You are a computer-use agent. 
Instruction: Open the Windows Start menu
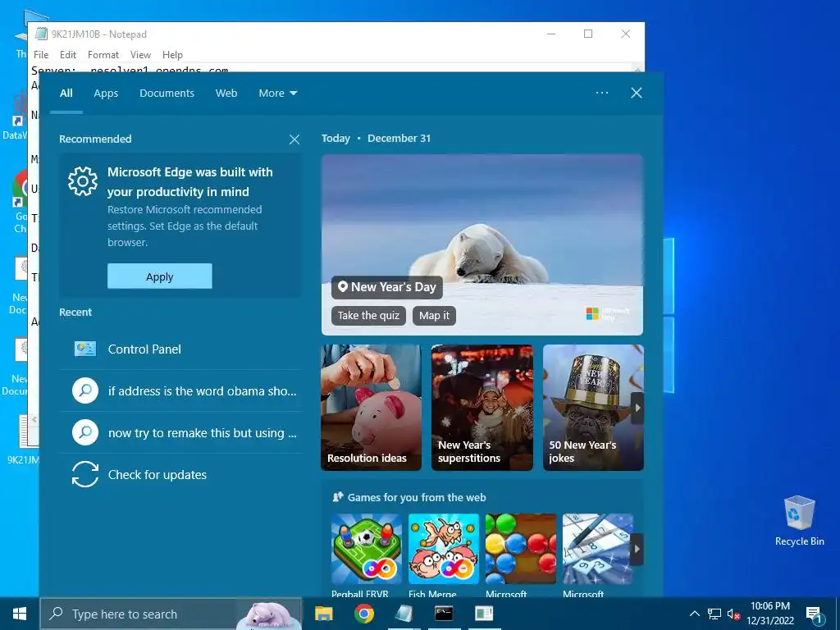pos(20,614)
